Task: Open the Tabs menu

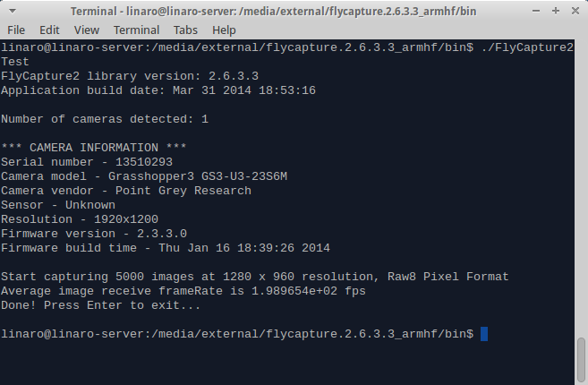Action: pos(185,30)
